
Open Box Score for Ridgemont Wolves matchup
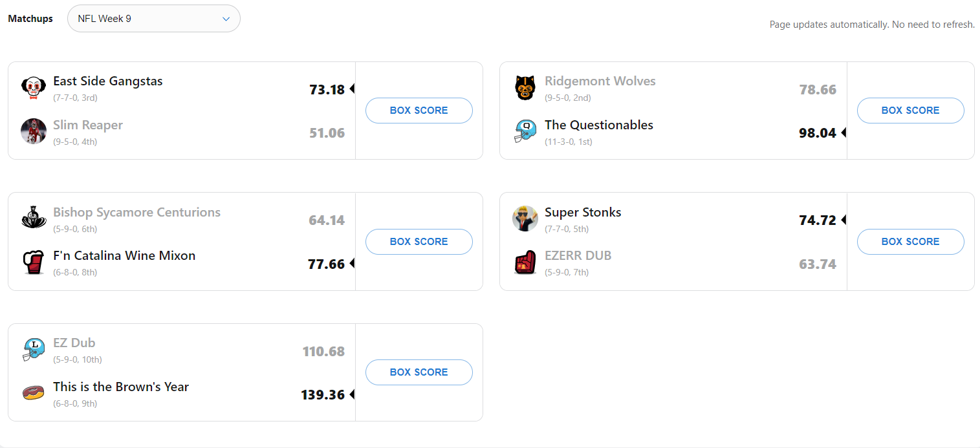tap(910, 111)
